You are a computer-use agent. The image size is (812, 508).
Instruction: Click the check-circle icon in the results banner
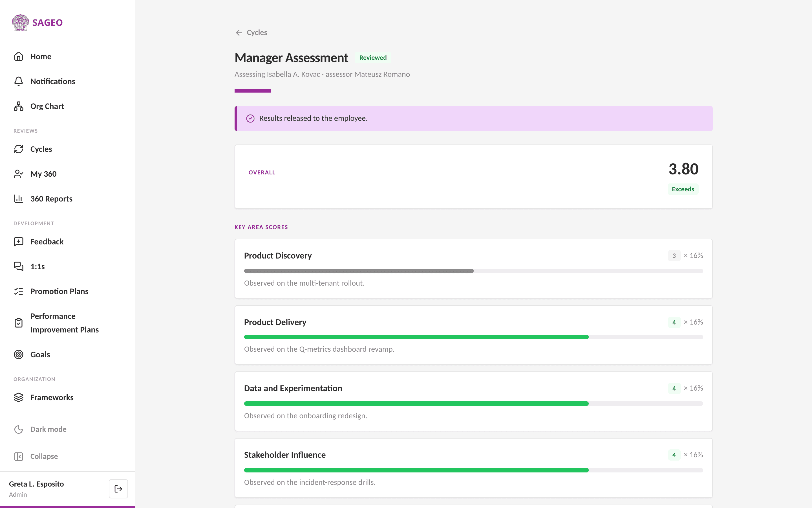[x=250, y=119]
